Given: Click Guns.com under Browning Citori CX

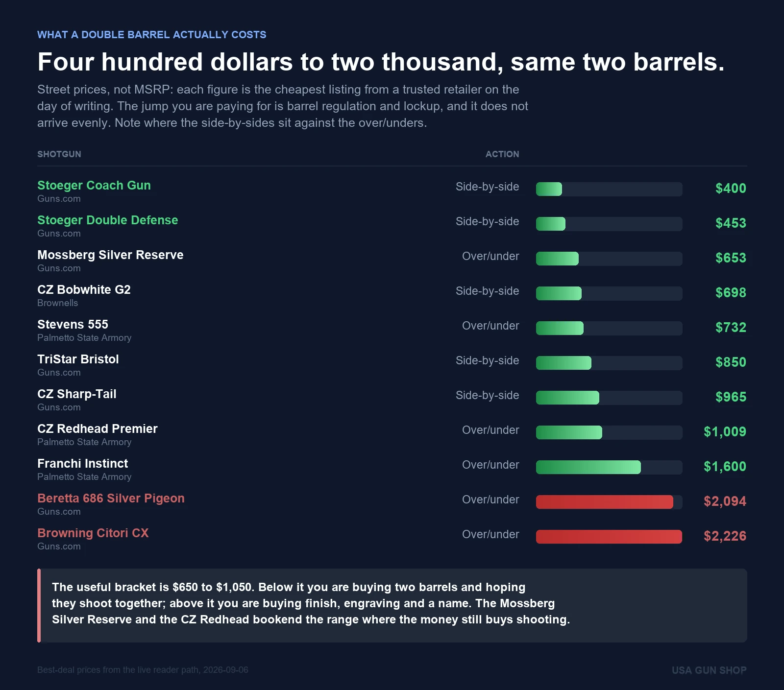Looking at the screenshot, I should pyautogui.click(x=59, y=547).
